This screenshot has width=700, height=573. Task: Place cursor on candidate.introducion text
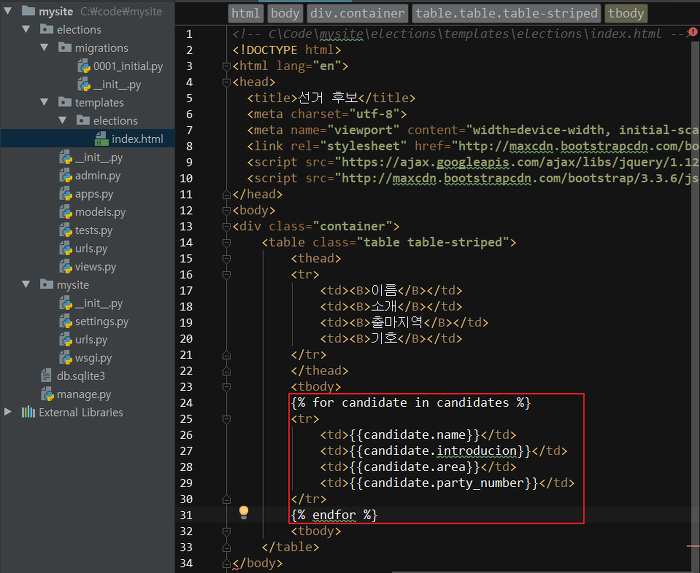pos(440,451)
